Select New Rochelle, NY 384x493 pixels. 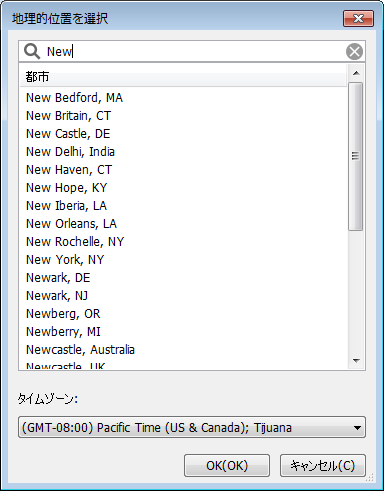point(75,242)
